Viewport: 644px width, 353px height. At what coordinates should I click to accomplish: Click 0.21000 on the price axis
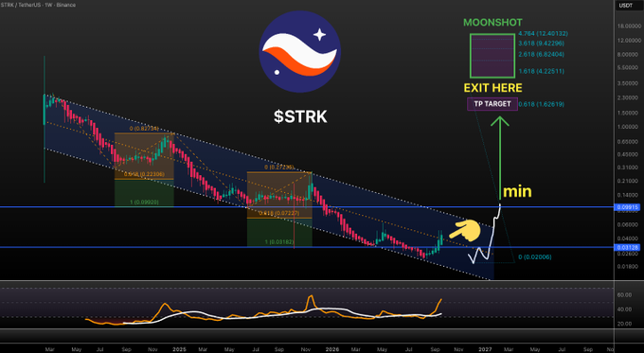(629, 181)
